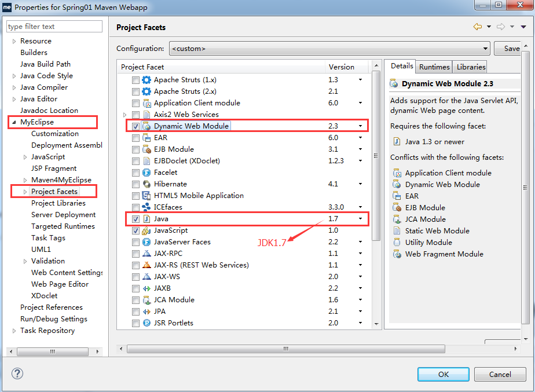Click the JavaServer Faces icon
This screenshot has width=535, height=392.
tap(146, 242)
